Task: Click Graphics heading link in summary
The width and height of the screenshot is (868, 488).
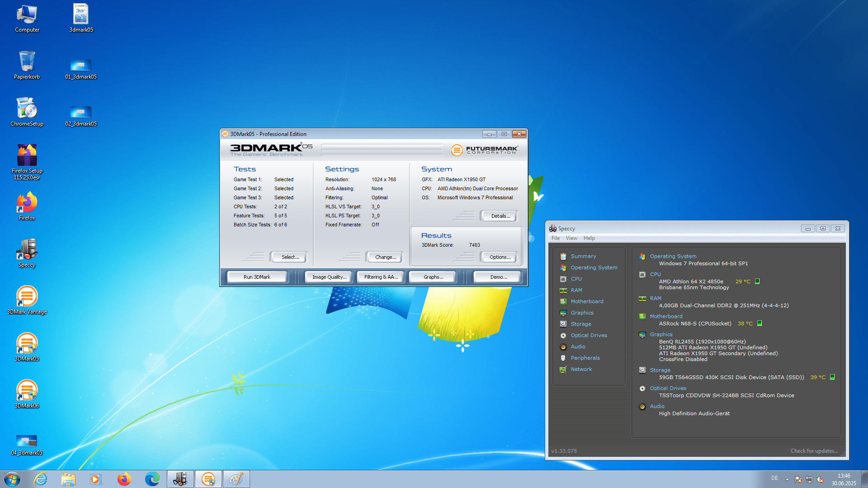Action: (x=661, y=334)
